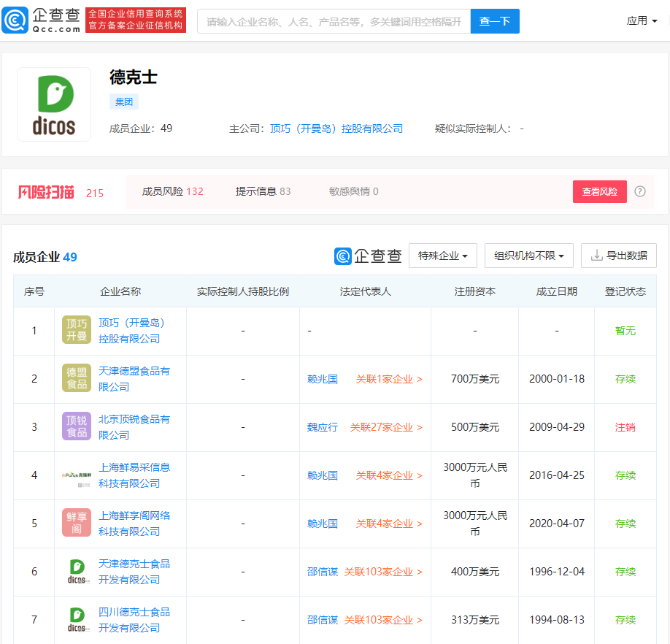Click the 集团 tag under 德克士
The image size is (670, 644).
point(124,101)
